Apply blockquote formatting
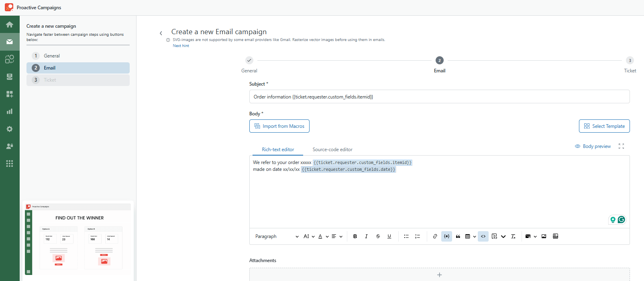The height and width of the screenshot is (281, 644). point(458,236)
